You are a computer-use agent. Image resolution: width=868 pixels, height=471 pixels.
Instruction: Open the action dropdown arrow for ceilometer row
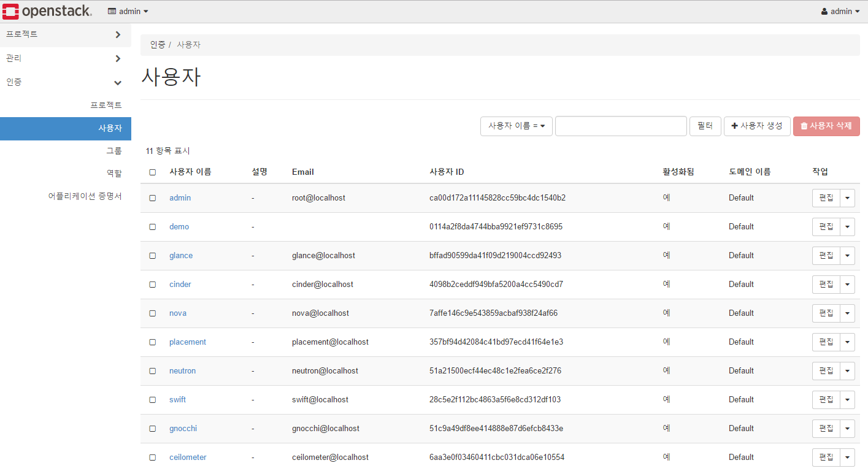(847, 458)
